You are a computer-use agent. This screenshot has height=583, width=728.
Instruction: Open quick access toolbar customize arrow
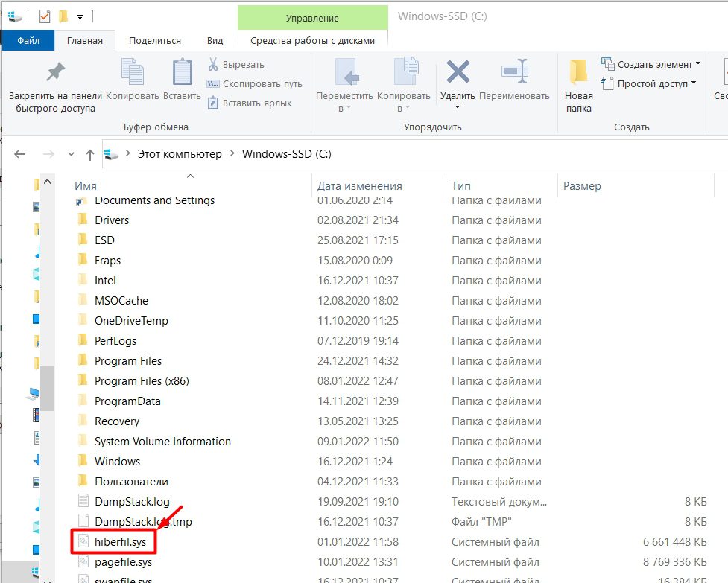click(80, 17)
